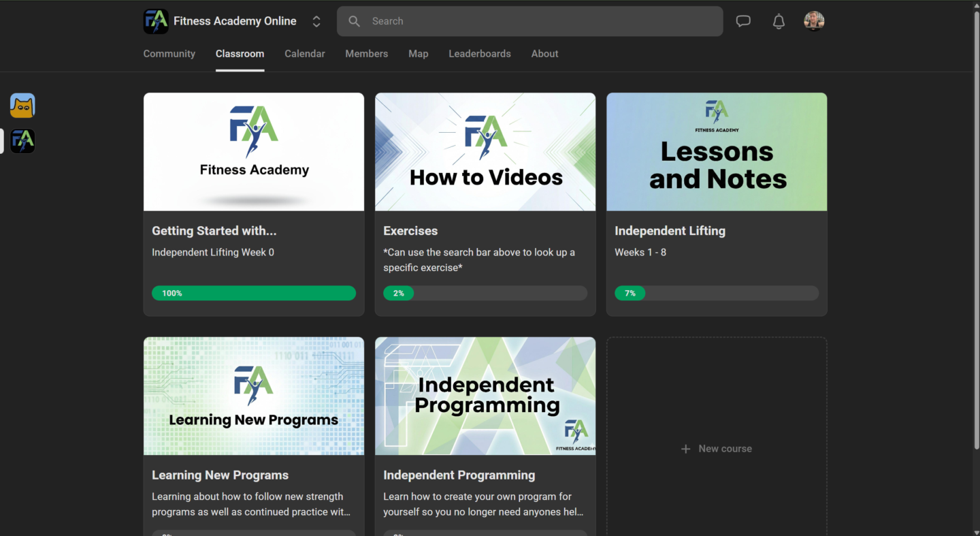
Task: Open the Calendar tab
Action: coord(305,54)
